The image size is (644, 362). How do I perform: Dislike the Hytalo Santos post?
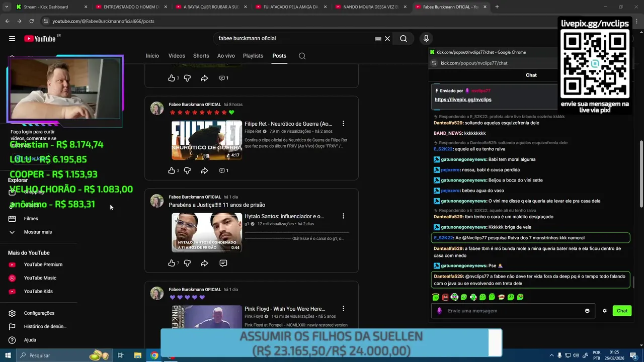pos(187,263)
